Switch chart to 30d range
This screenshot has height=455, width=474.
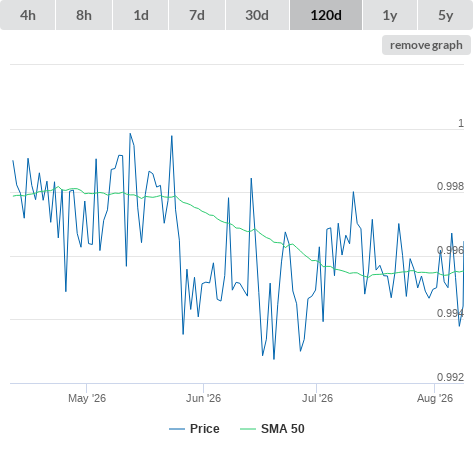click(x=257, y=15)
